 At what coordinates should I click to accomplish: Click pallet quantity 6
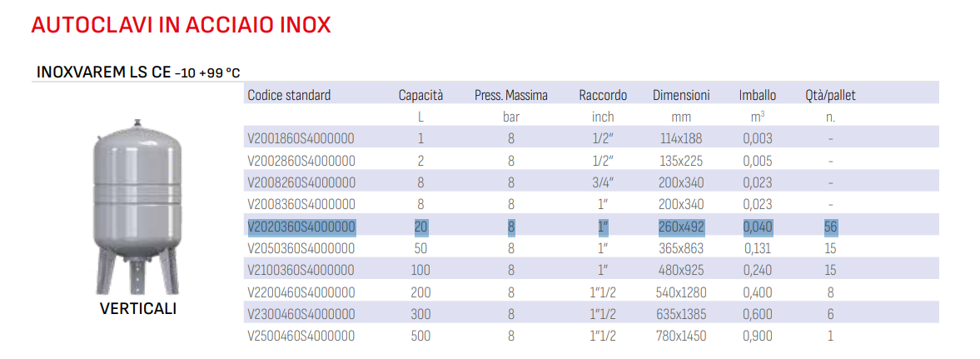point(831,314)
